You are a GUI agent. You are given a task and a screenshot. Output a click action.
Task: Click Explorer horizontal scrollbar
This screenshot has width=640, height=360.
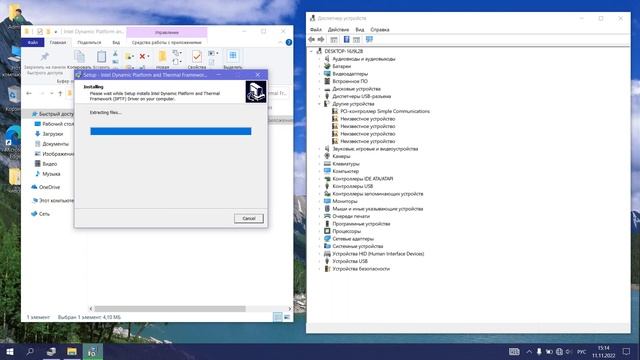click(x=169, y=309)
